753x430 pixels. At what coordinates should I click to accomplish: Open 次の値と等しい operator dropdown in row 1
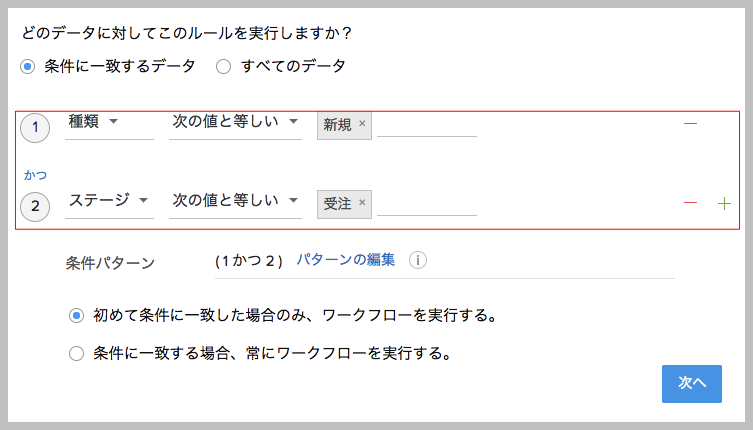pyautogui.click(x=235, y=121)
